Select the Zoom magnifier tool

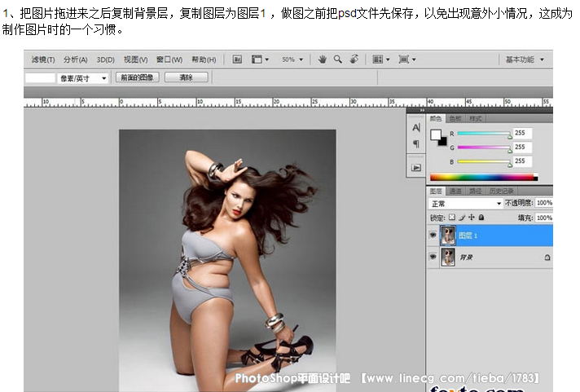pyautogui.click(x=338, y=59)
